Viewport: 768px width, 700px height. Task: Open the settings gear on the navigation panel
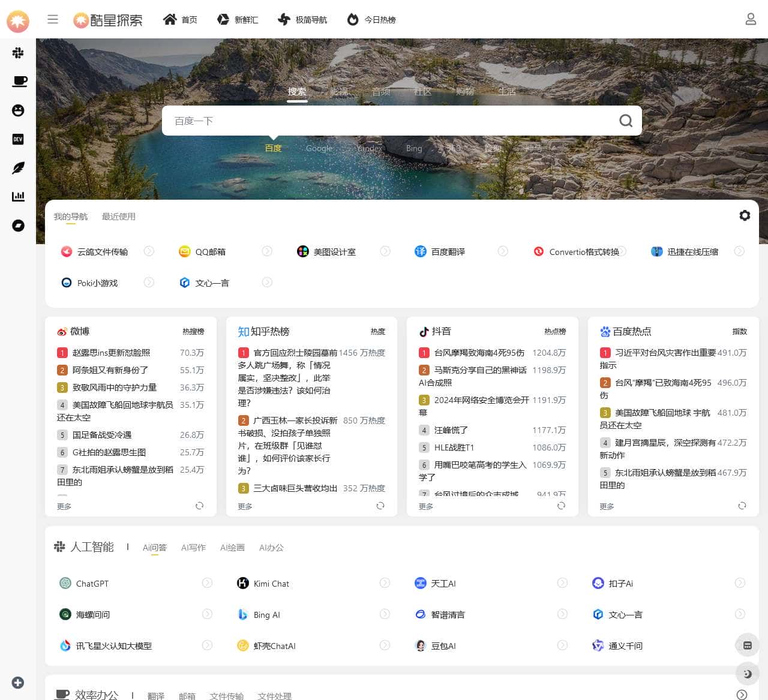[745, 215]
